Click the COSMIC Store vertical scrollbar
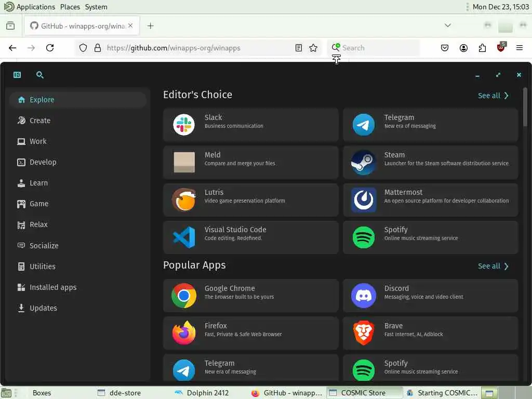 pyautogui.click(x=525, y=107)
